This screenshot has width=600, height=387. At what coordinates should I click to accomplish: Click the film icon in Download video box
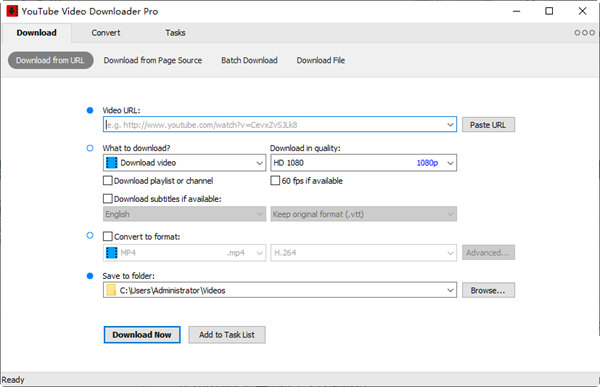(x=111, y=163)
